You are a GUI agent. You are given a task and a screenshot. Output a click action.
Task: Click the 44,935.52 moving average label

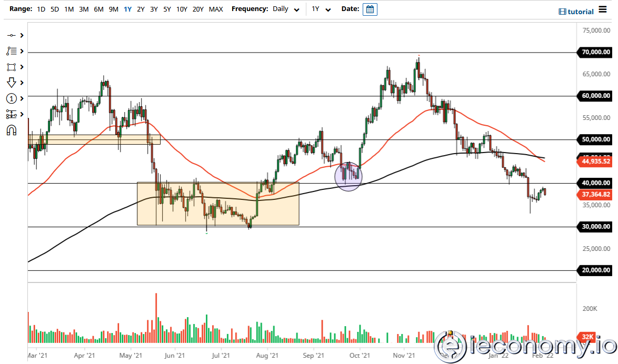[596, 161]
